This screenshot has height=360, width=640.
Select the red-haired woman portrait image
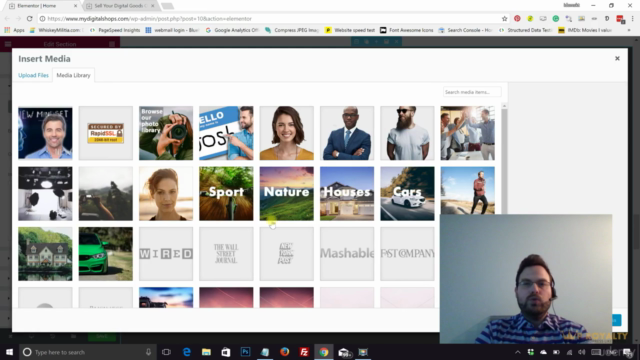pyautogui.click(x=166, y=193)
